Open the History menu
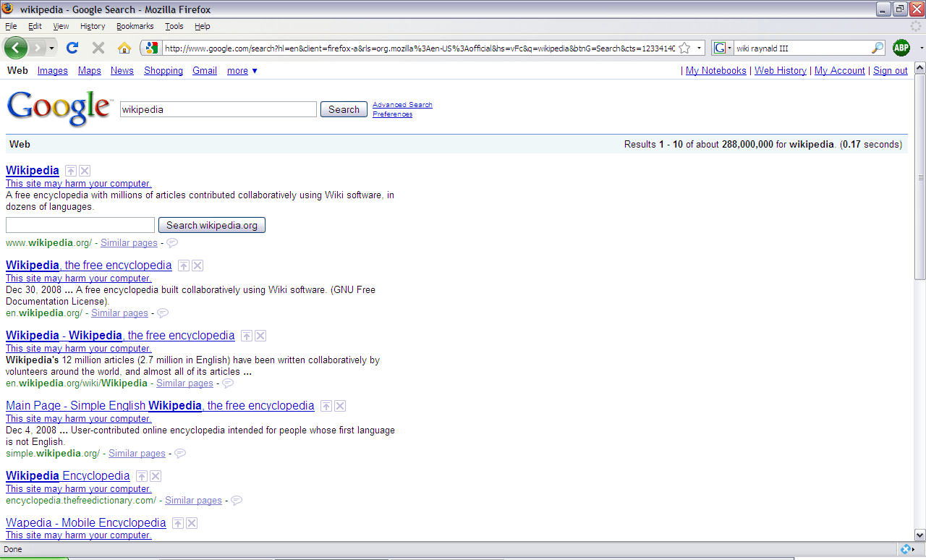Viewport: 926px width, 560px height. pyautogui.click(x=93, y=26)
